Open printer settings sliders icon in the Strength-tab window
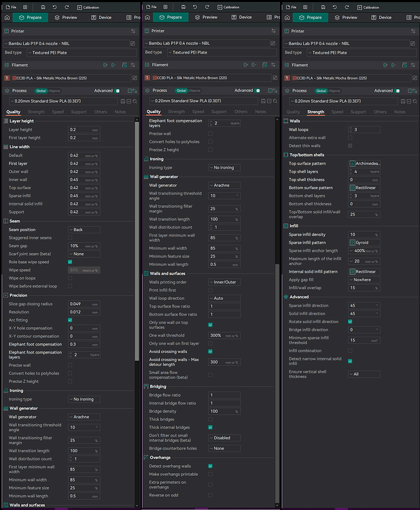This screenshot has height=510, width=420. click(x=413, y=31)
